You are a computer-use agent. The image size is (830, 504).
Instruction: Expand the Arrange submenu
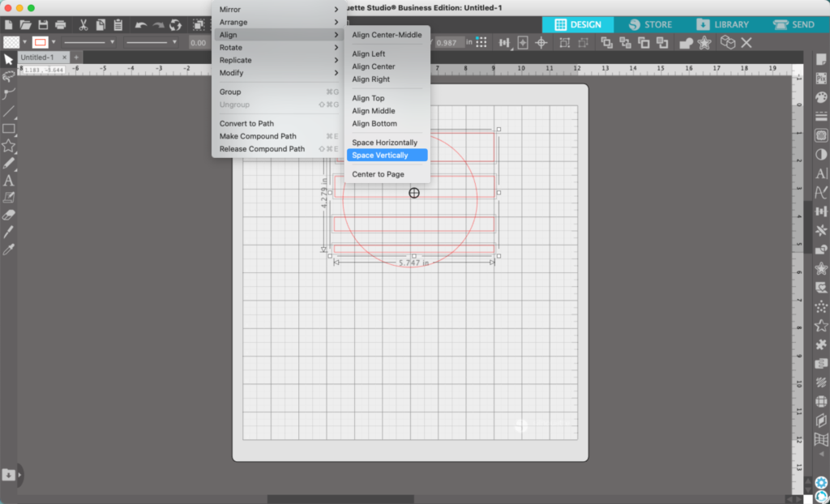[279, 22]
